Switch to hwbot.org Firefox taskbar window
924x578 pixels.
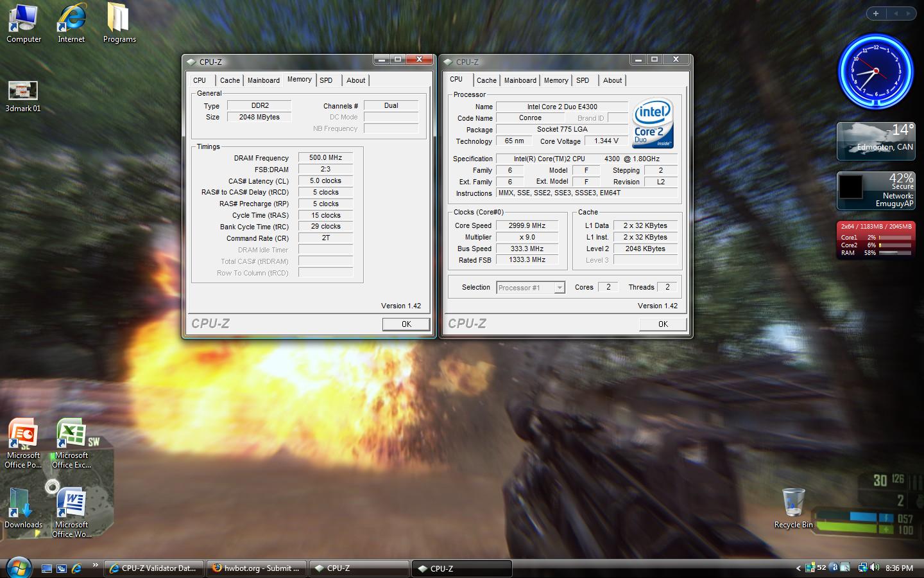(257, 568)
